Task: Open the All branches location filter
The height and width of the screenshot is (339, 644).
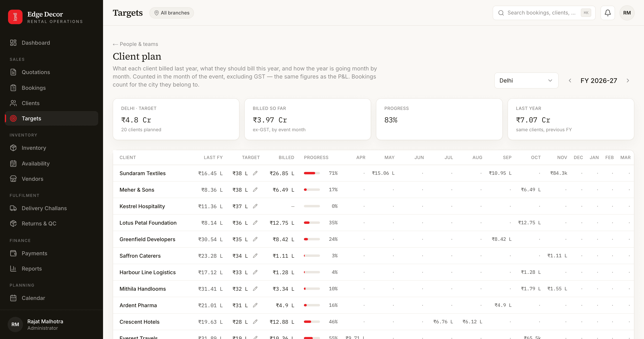Action: pyautogui.click(x=171, y=13)
